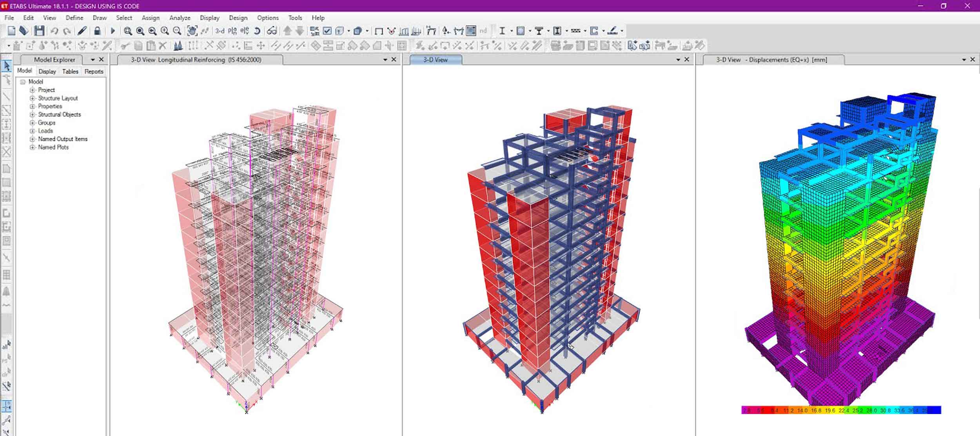Open the Analyze menu
The height and width of the screenshot is (436, 980).
[x=180, y=18]
